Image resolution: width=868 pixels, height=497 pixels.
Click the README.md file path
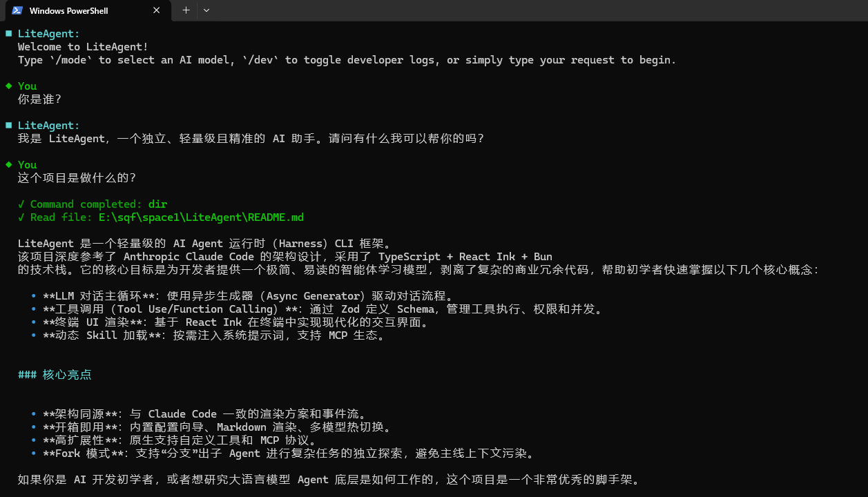click(201, 217)
